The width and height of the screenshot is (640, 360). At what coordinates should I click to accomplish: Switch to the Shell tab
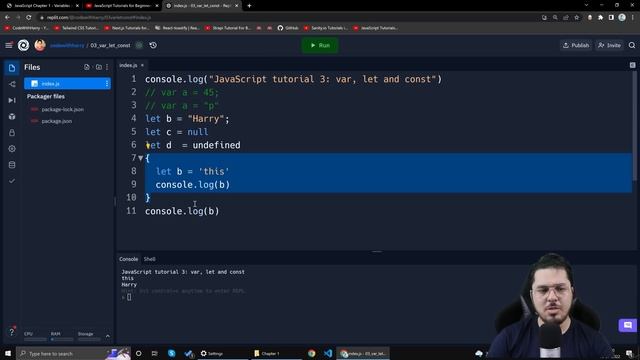[x=149, y=259]
